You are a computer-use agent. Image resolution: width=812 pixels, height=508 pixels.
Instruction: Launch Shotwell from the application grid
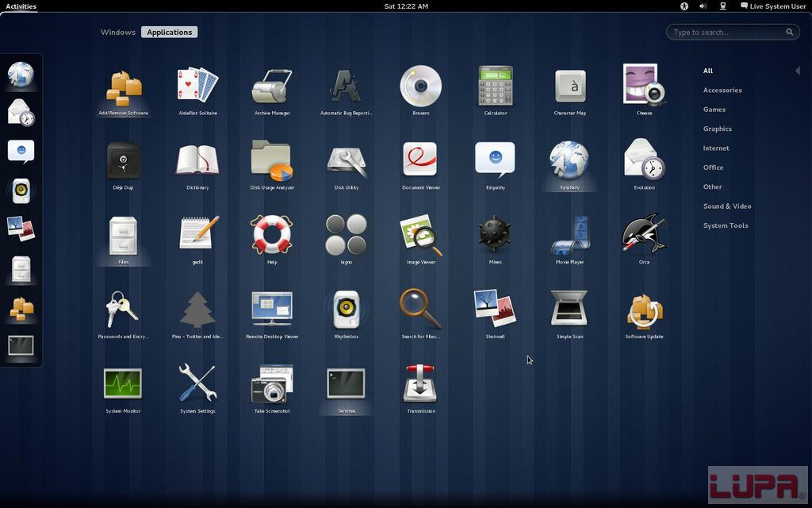[496, 314]
